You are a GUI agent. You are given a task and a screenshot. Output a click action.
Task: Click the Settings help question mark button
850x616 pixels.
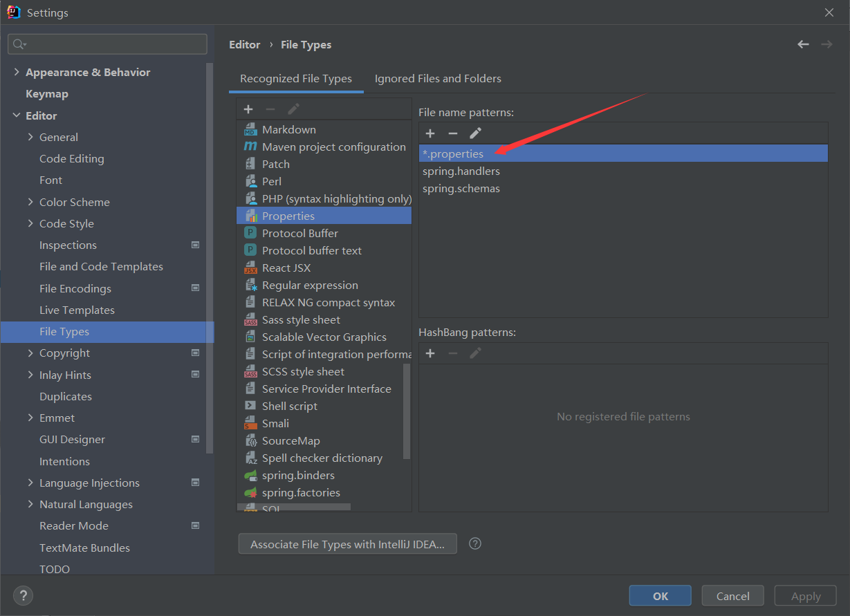23,595
